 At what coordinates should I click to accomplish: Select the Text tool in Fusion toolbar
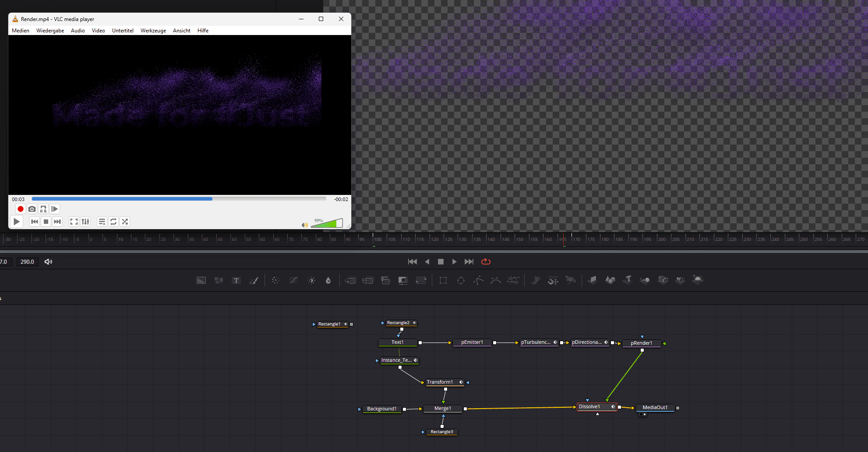coord(236,280)
